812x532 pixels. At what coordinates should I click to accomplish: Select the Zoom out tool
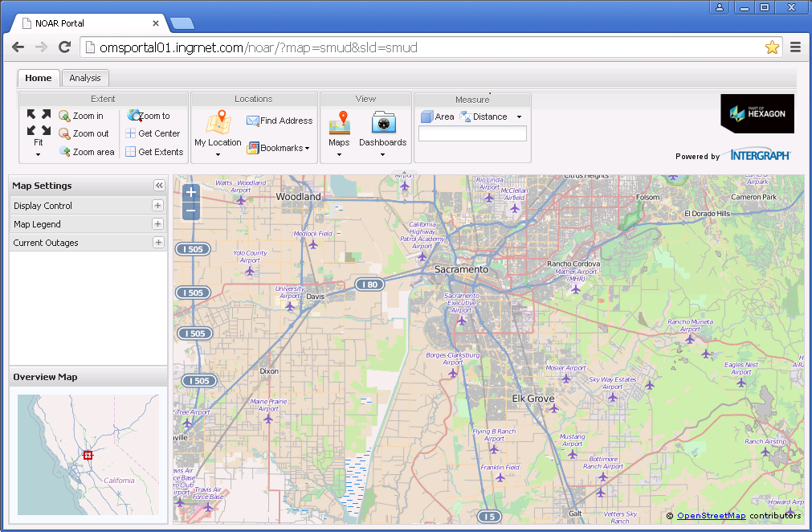[x=84, y=133]
